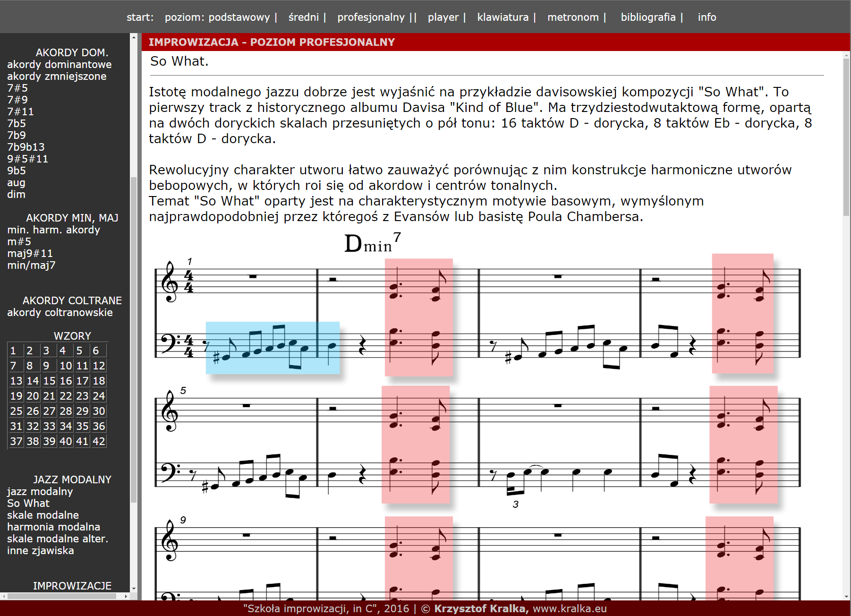Screen dimensions: 851x616
Task: Open the m#5 chord page
Action: click(19, 241)
